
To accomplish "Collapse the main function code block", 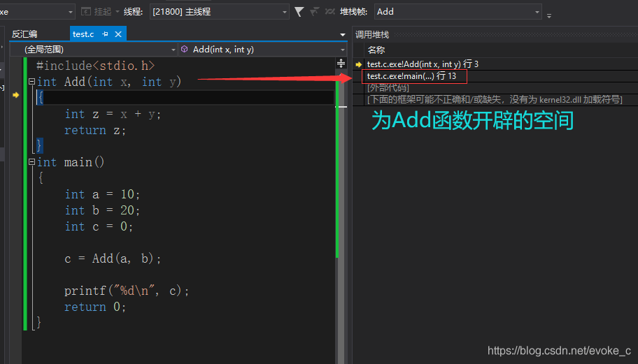I will click(31, 162).
